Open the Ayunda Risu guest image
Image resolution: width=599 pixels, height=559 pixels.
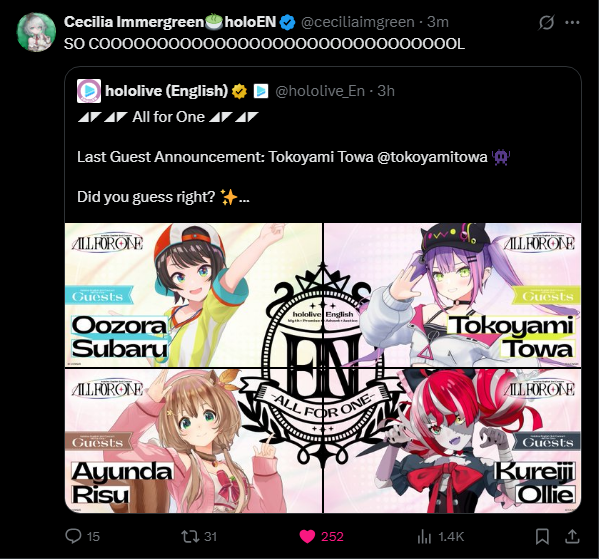(x=194, y=441)
